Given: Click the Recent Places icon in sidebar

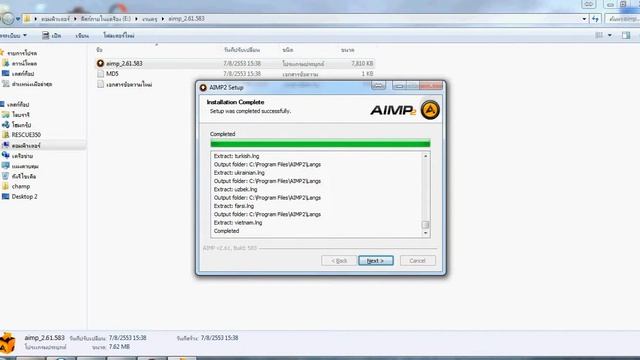Looking at the screenshot, I should click(x=6, y=84).
